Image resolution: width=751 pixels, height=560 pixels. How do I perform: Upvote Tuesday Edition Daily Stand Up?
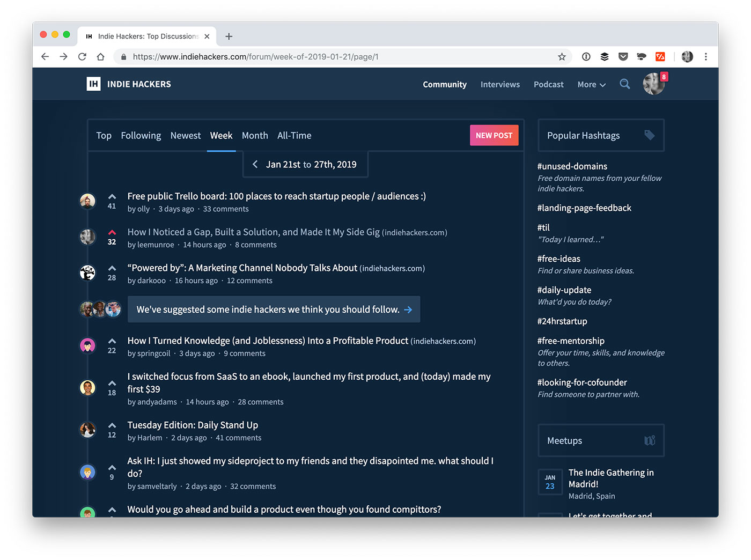[112, 426]
